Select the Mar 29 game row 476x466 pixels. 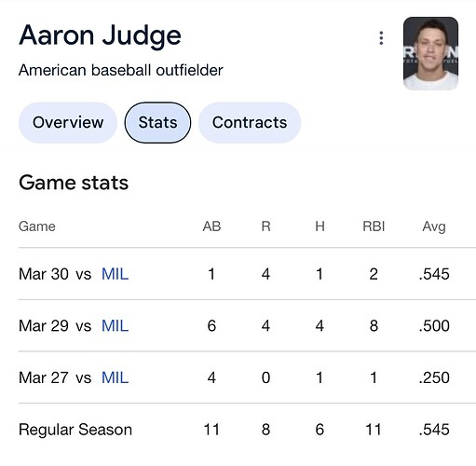247,326
